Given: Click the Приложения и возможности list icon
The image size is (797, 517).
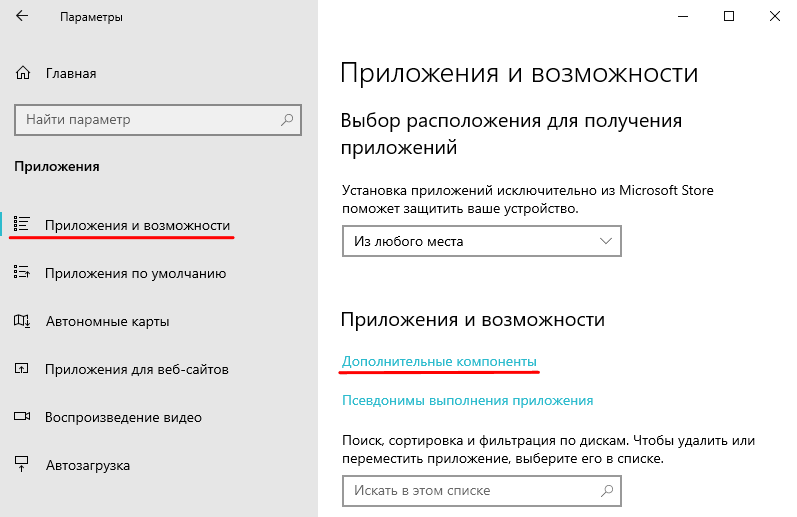Looking at the screenshot, I should coord(23,225).
